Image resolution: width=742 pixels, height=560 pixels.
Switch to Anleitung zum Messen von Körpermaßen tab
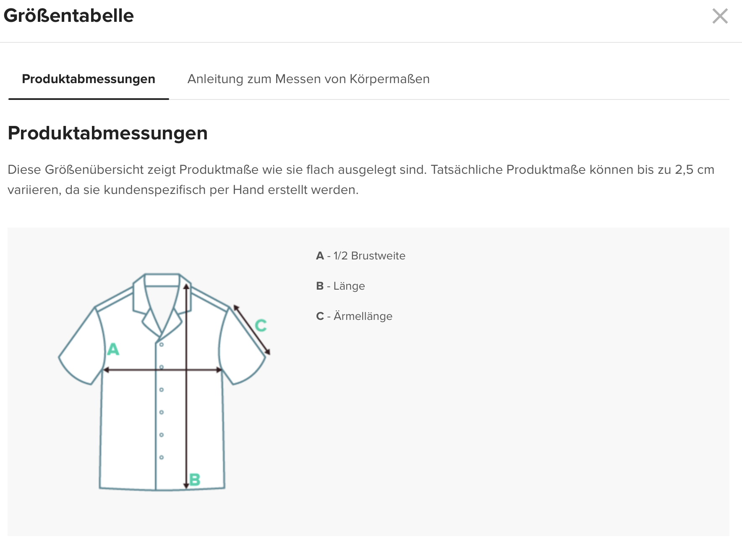308,79
